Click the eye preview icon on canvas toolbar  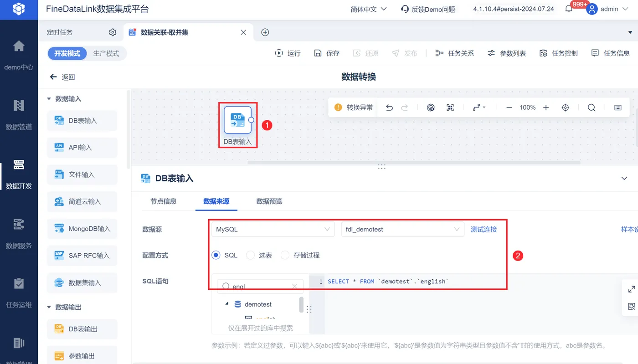tap(431, 108)
